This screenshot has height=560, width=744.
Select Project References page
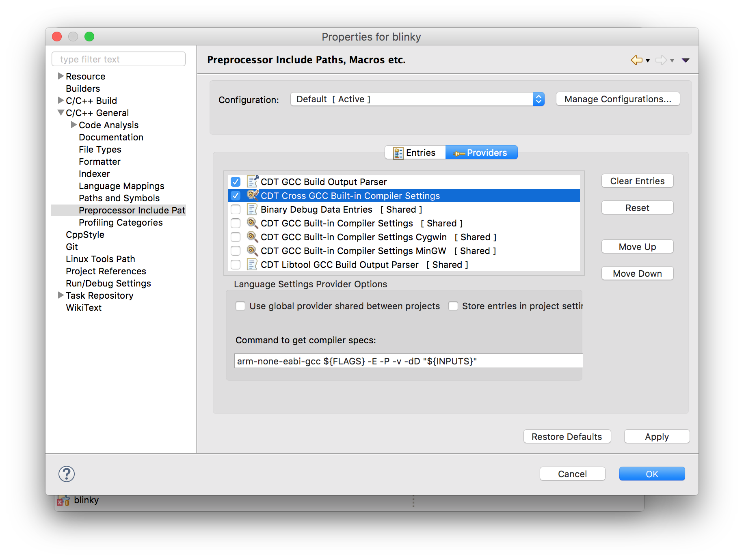coord(106,271)
